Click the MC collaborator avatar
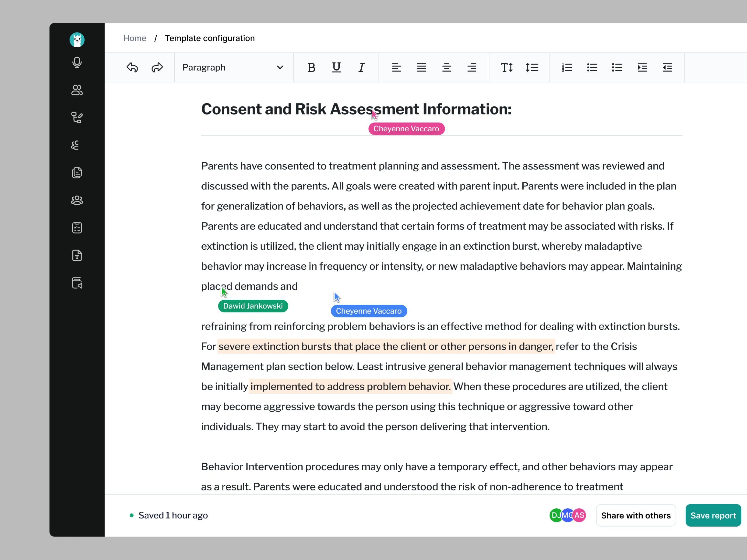 pos(567,515)
